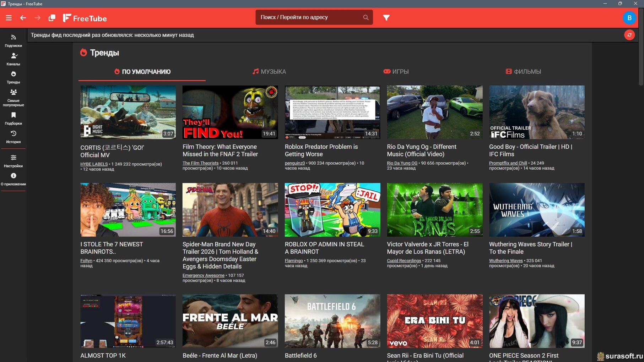Click the new window icon

click(52, 18)
